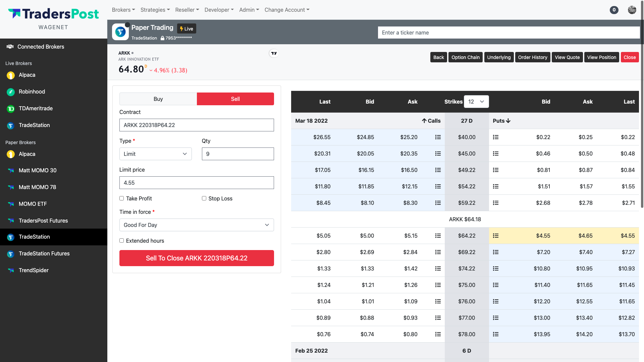Select the active TradeStation paper broker
The height and width of the screenshot is (362, 644).
(54, 237)
